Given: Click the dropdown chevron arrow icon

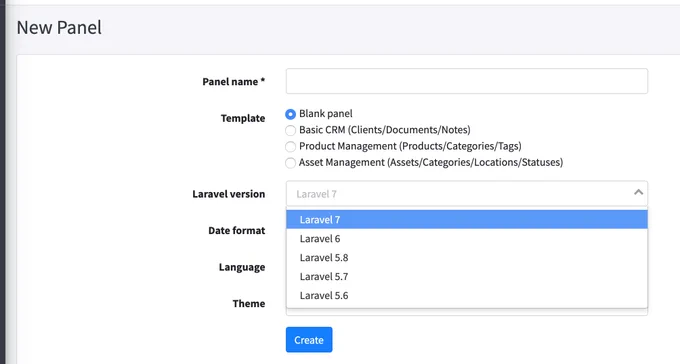Looking at the screenshot, I should tap(638, 192).
